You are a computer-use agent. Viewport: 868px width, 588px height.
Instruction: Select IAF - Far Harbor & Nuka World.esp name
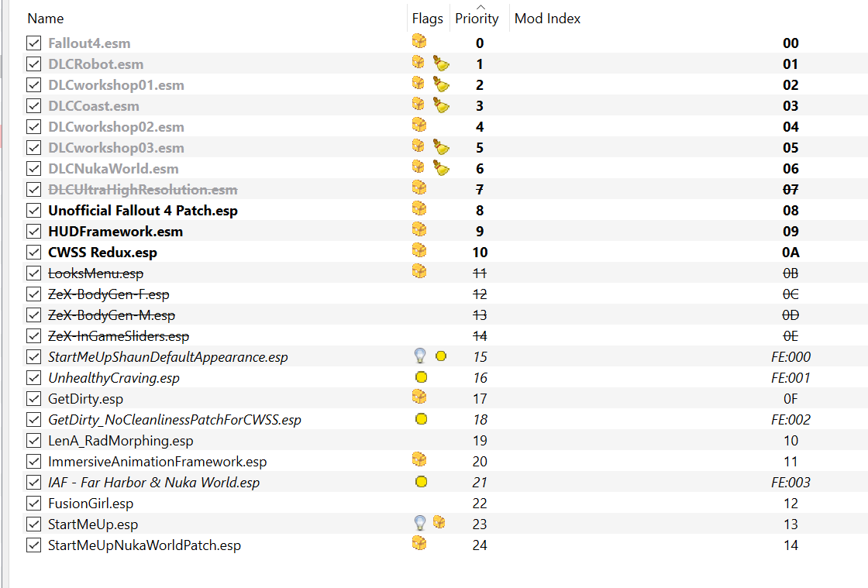click(x=154, y=483)
